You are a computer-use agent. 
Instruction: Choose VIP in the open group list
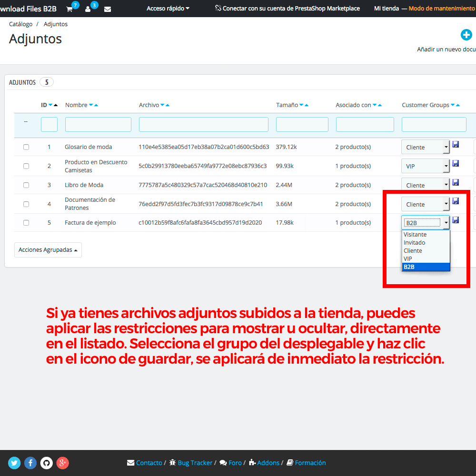coord(426,258)
